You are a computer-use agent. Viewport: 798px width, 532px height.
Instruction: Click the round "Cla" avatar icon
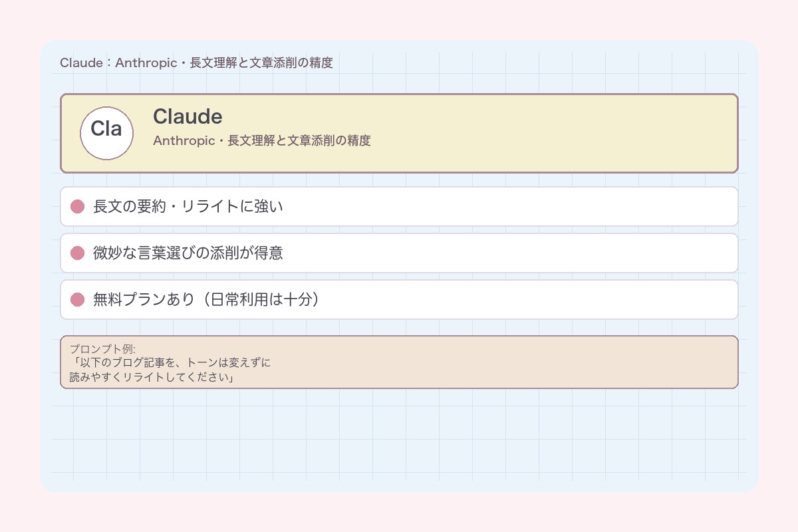coord(106,133)
